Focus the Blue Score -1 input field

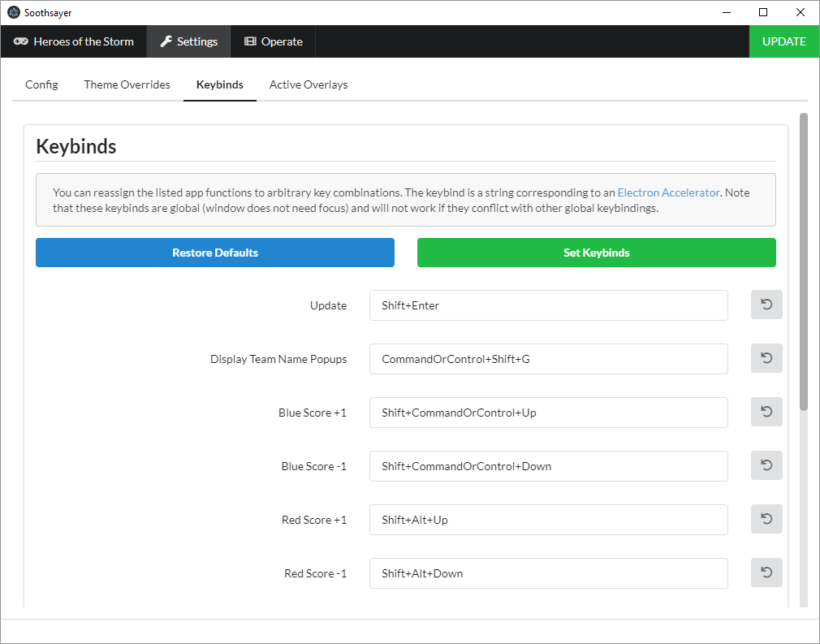point(549,466)
